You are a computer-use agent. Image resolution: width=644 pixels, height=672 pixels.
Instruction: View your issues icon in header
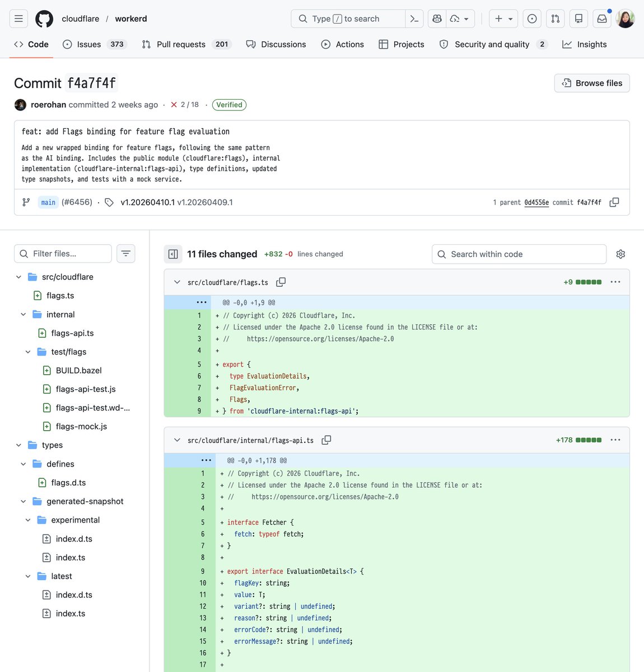tap(532, 18)
